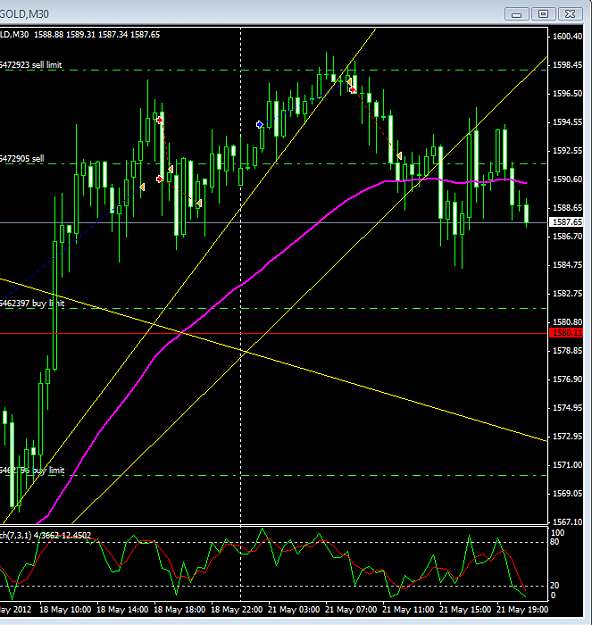The height and width of the screenshot is (625, 592).
Task: Click the 21 May 19:00 time label
Action: (522, 610)
